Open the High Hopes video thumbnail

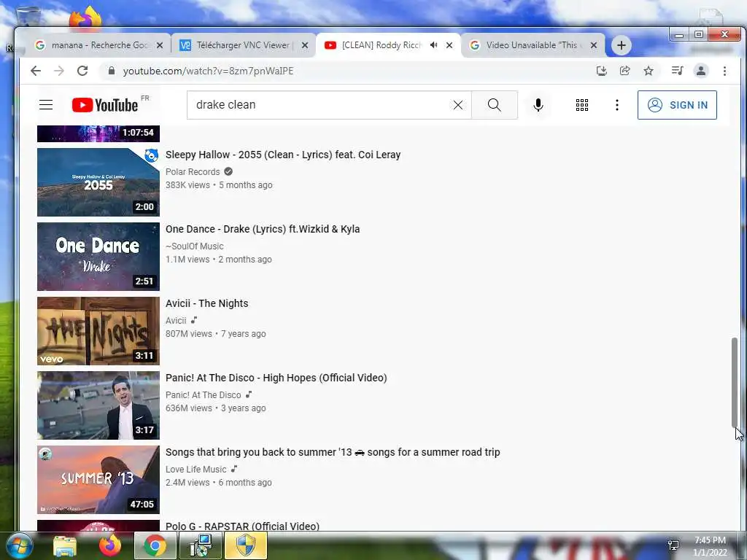point(98,405)
